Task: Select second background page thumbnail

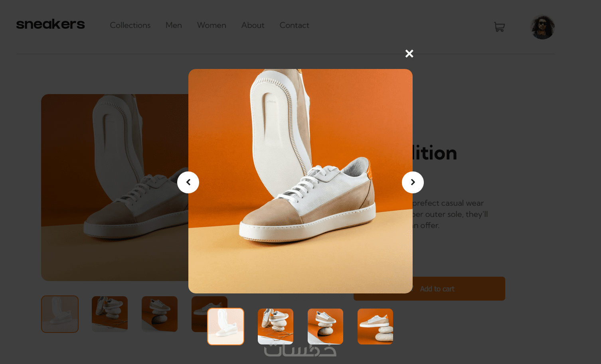Action: 110,314
